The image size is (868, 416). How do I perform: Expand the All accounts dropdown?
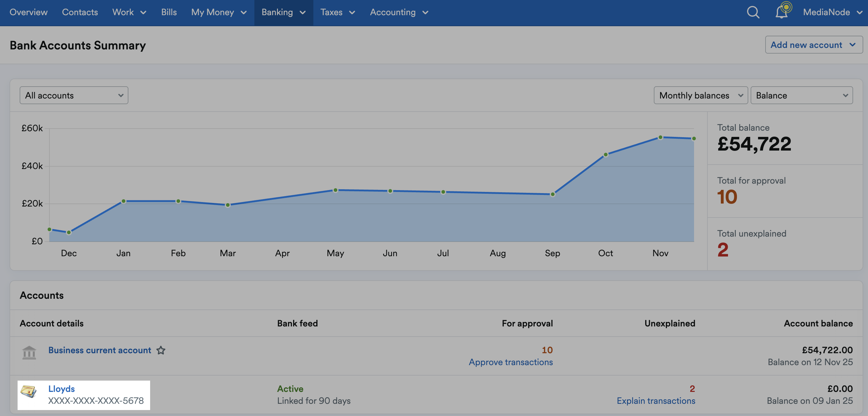74,95
